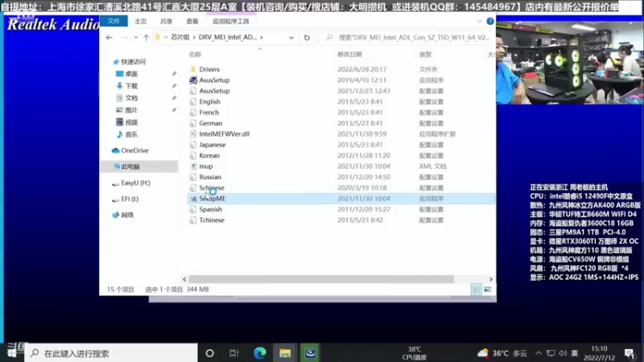Image resolution: width=644 pixels, height=362 pixels.
Task: Open 文档 folder in navigation pane
Action: [x=131, y=97]
